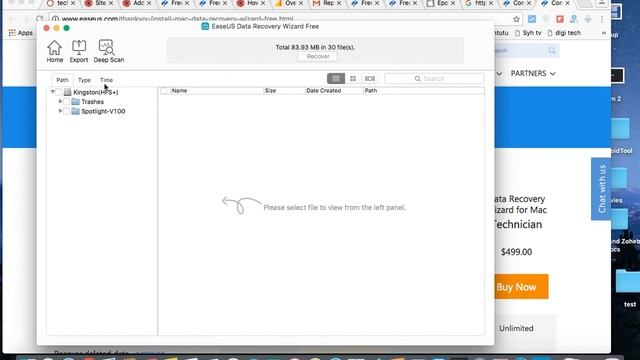This screenshot has width=640, height=360.
Task: Bookmark page with the star icon
Action: tap(516, 19)
